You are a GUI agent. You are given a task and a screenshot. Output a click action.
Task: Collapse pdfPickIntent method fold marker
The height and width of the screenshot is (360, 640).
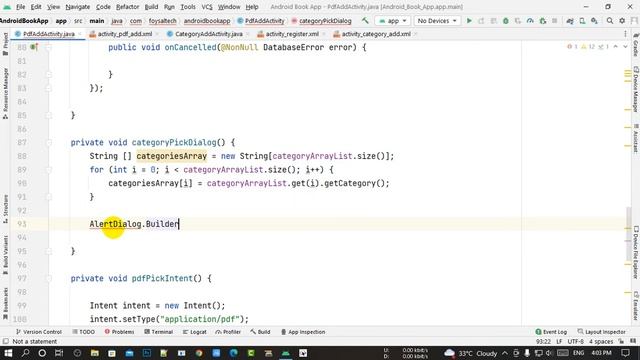[x=49, y=278]
